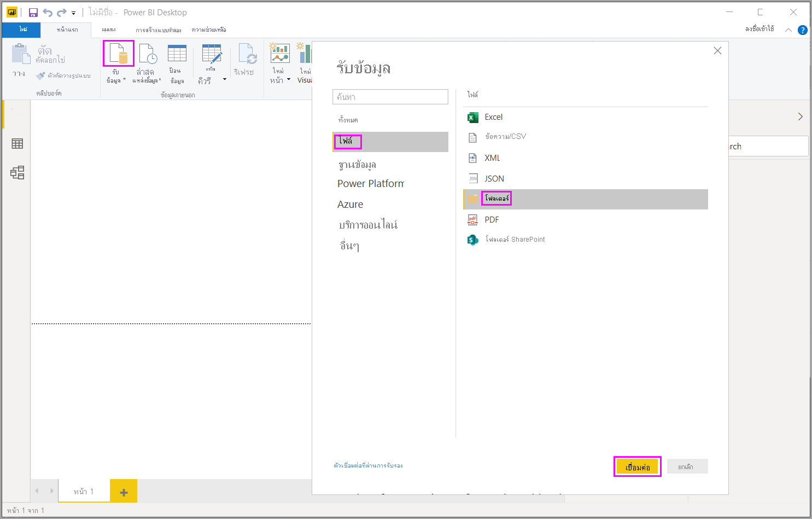Click the Format Painter (ตัวคัดวางรูปแบบ) icon

[x=40, y=76]
